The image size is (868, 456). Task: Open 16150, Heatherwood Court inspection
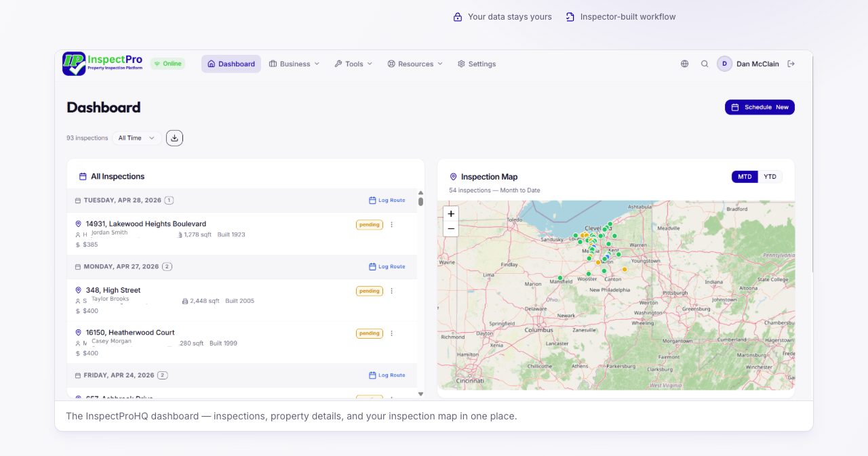click(x=130, y=332)
